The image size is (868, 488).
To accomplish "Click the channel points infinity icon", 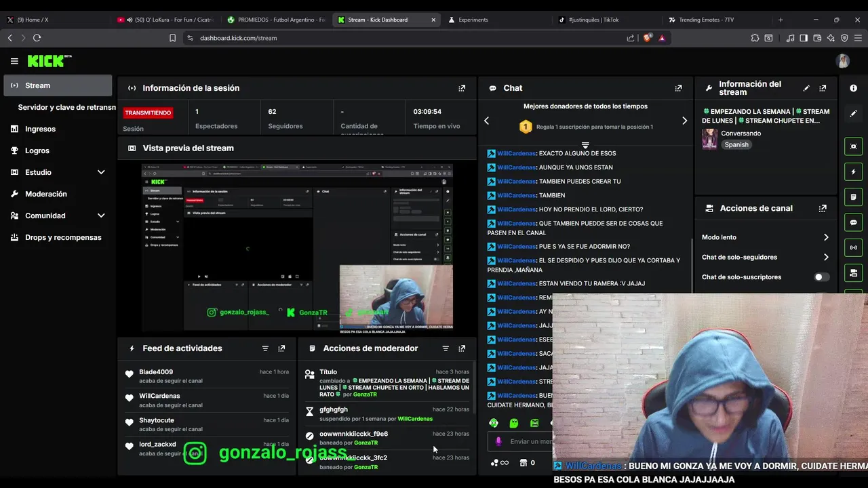I will pos(499,463).
